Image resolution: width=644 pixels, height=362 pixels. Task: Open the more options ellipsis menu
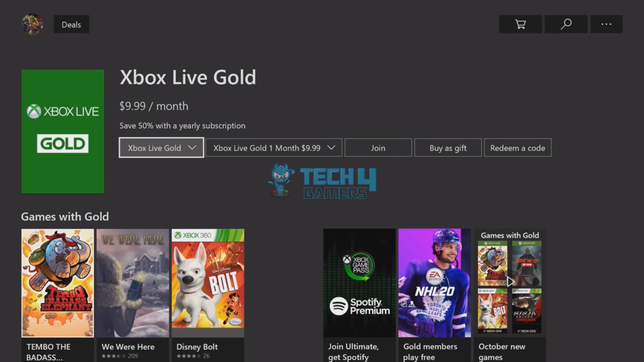606,24
